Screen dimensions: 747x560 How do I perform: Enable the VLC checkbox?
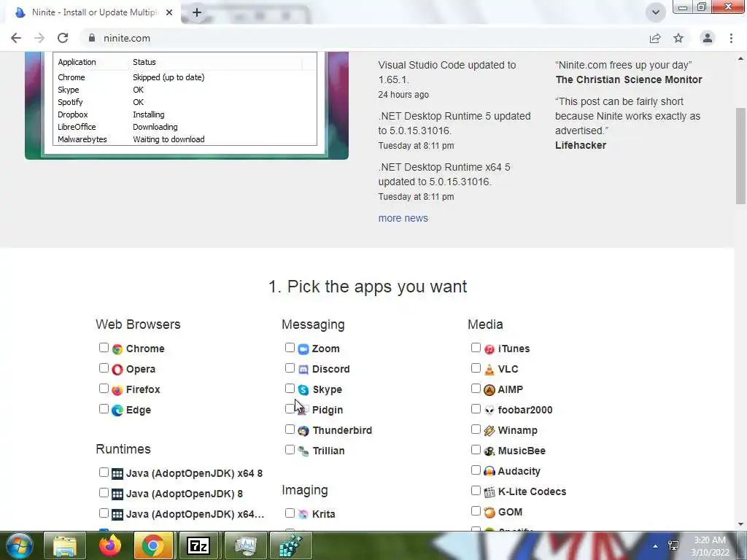click(x=476, y=368)
